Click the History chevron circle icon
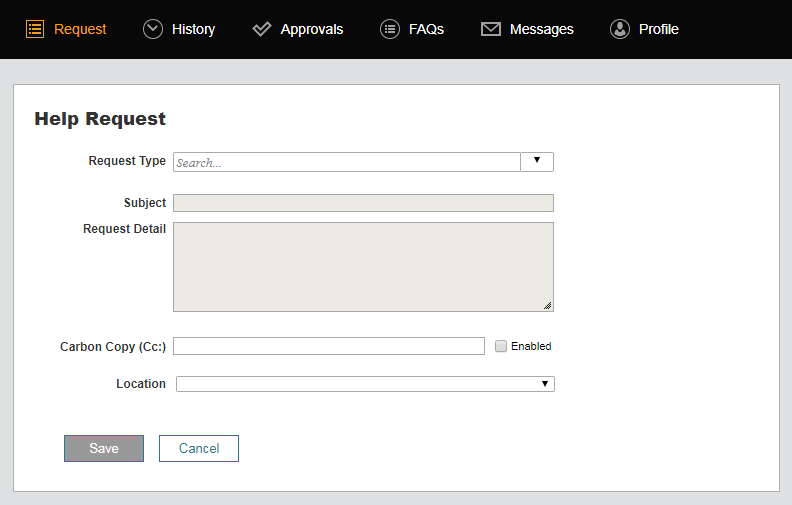 (153, 29)
